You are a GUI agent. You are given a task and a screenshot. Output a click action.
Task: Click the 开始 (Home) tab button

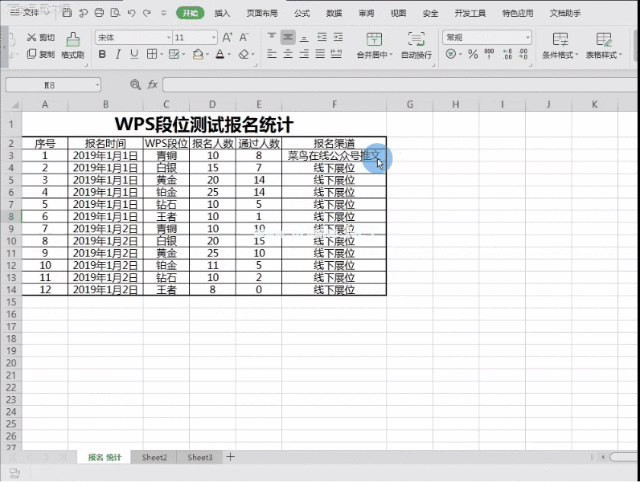click(189, 13)
